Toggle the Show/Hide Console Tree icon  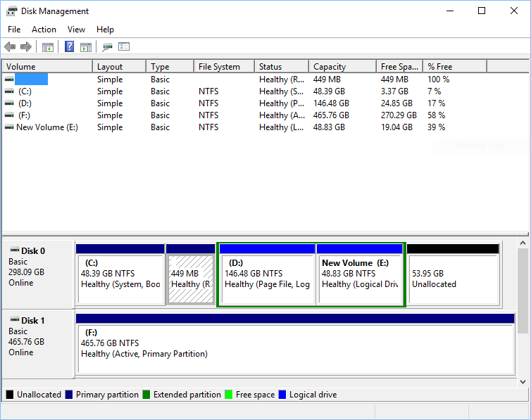(48, 47)
